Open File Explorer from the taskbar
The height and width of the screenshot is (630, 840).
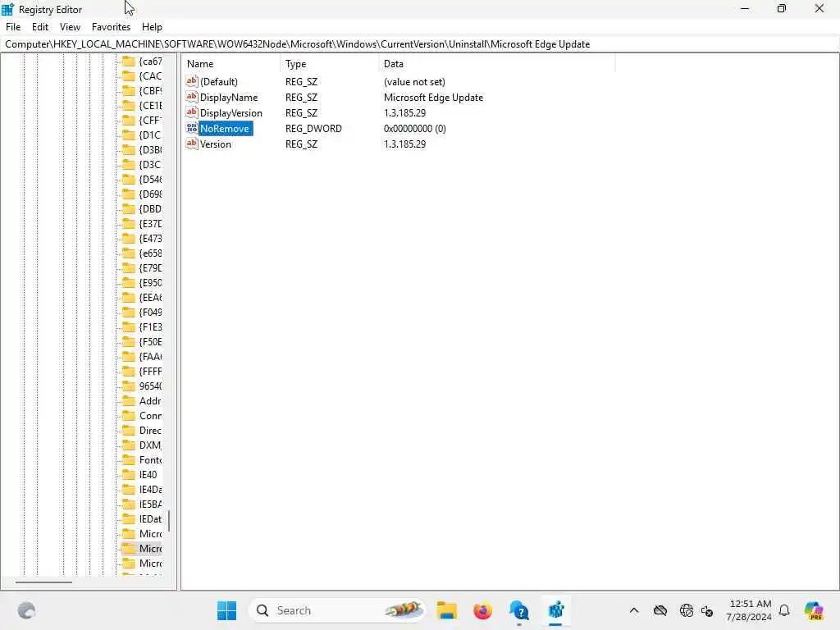[x=446, y=610]
